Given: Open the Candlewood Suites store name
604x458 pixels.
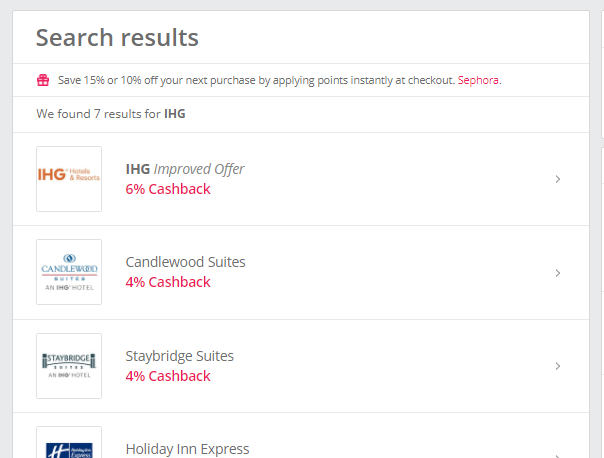Looking at the screenshot, I should (185, 262).
